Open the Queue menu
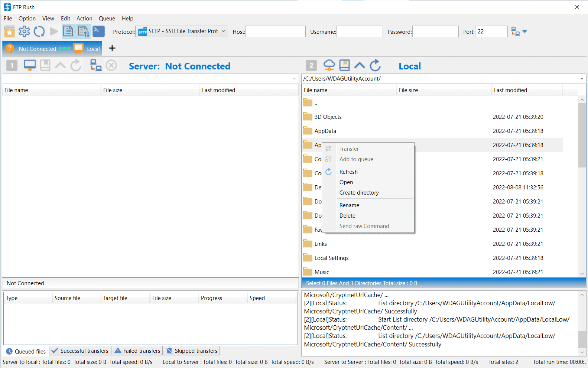Viewport: 588px width, 368px height. point(107,19)
